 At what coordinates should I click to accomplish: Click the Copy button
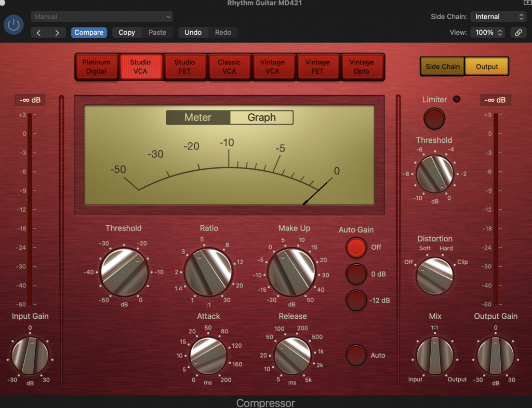click(x=127, y=32)
